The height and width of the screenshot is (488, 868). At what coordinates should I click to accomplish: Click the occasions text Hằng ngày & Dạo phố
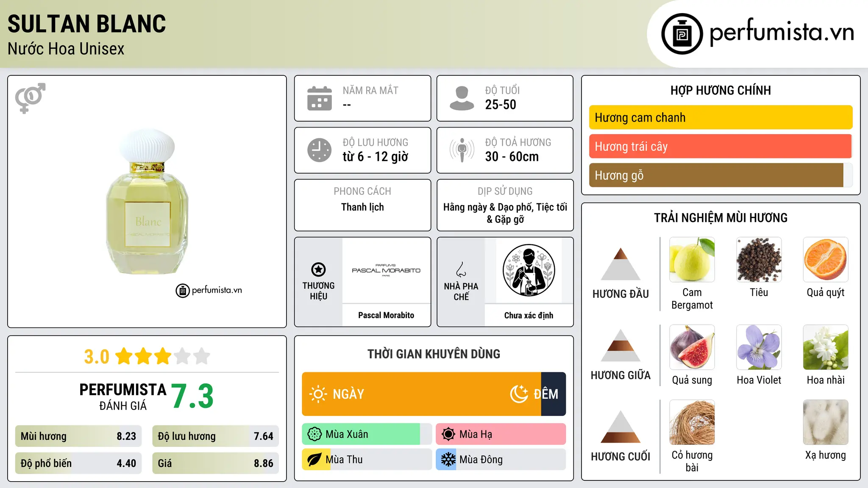pos(505,213)
